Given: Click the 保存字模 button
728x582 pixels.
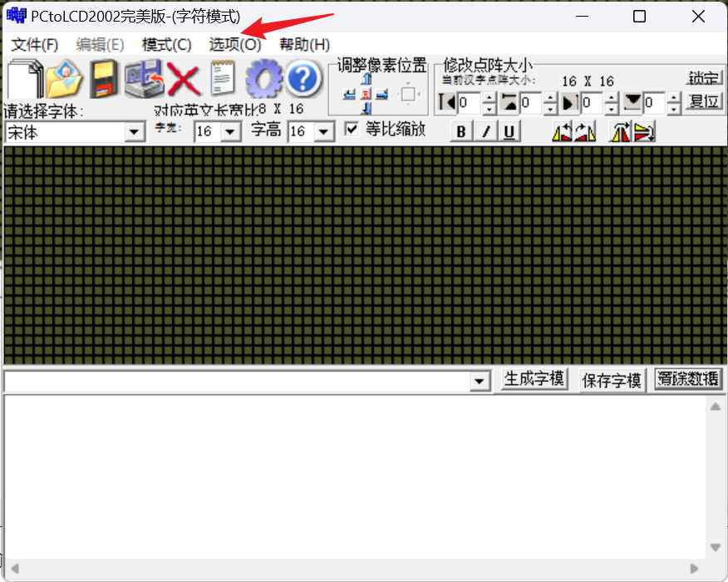Looking at the screenshot, I should point(612,381).
